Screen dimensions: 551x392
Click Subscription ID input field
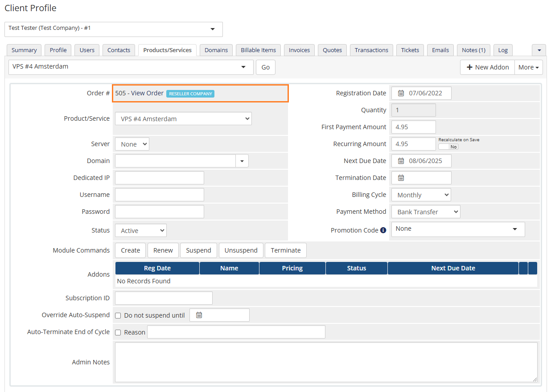pyautogui.click(x=164, y=298)
